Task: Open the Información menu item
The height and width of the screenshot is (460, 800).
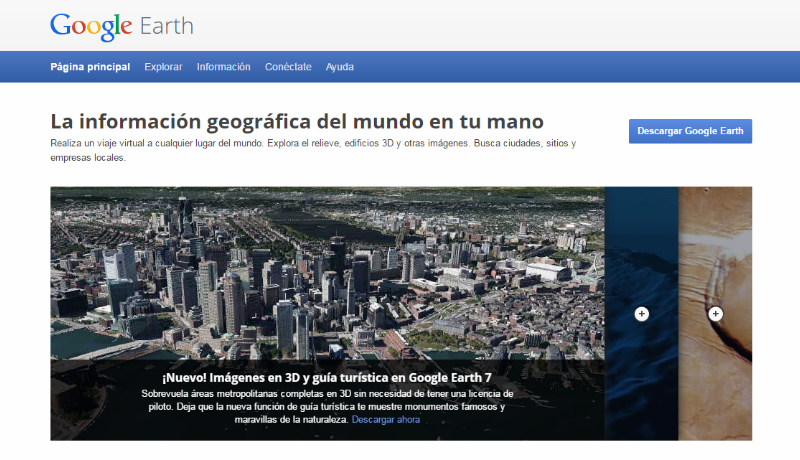Action: [223, 67]
